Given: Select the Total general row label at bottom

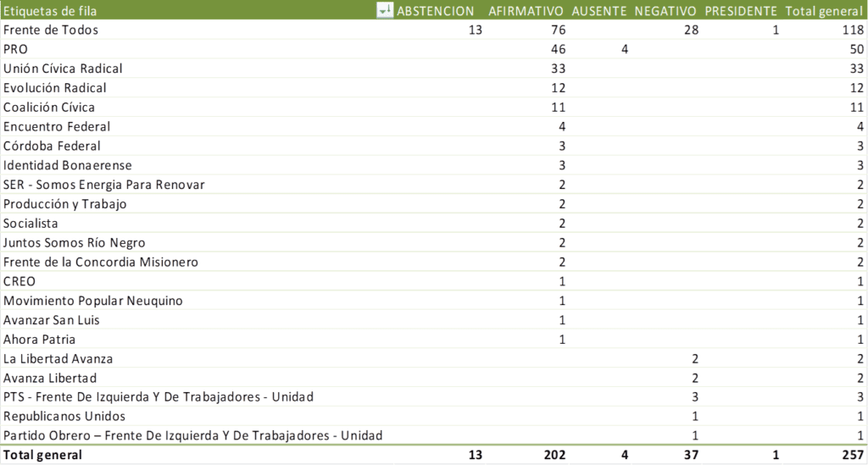Looking at the screenshot, I should coord(42,456).
